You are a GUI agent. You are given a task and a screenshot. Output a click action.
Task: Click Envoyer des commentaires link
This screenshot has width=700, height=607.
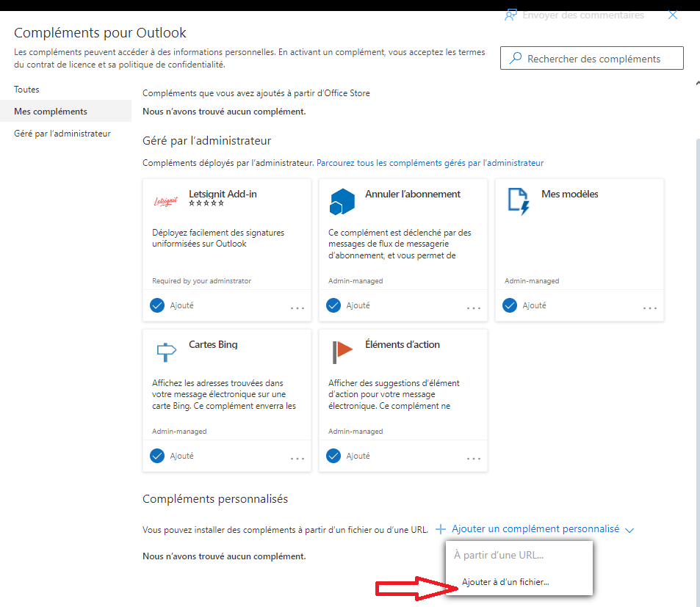pos(583,15)
